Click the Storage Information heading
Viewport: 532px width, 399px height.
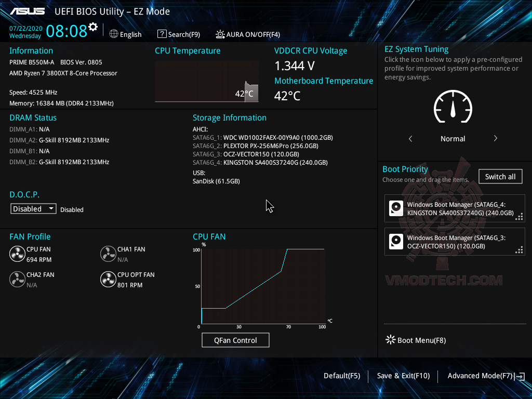tap(230, 118)
